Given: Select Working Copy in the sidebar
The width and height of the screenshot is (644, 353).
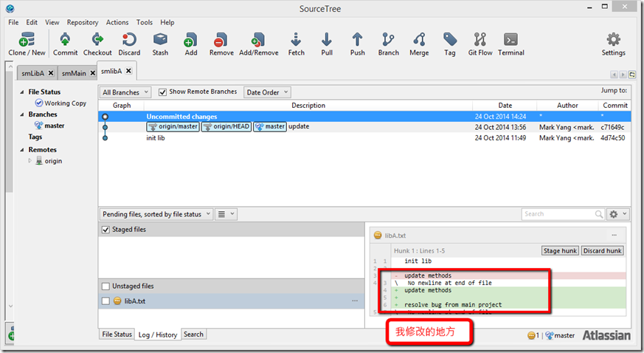Looking at the screenshot, I should point(60,103).
